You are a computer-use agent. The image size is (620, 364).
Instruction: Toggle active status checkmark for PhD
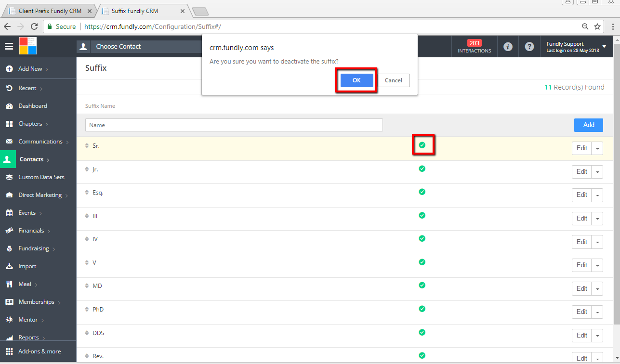pos(422,309)
